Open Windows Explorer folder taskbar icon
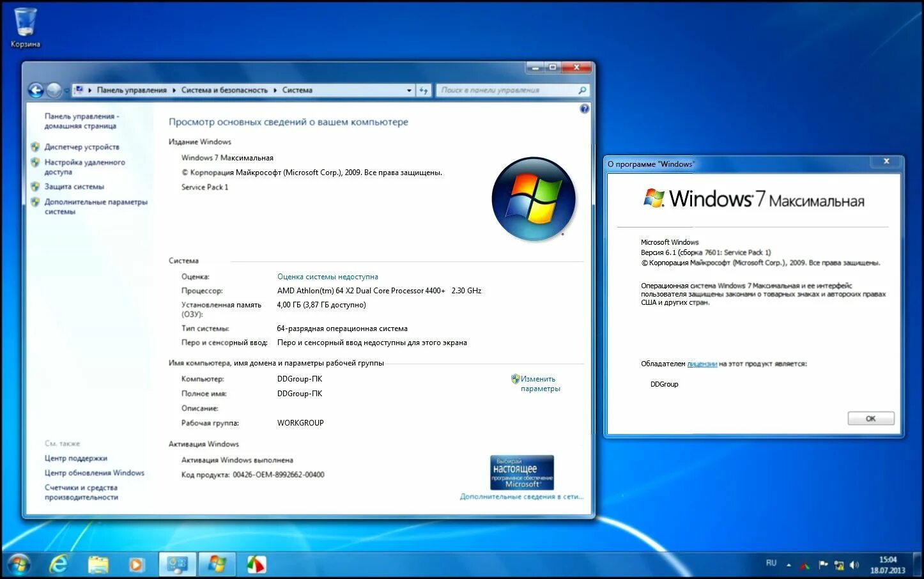Viewport: 924px width, 579px height. (98, 564)
